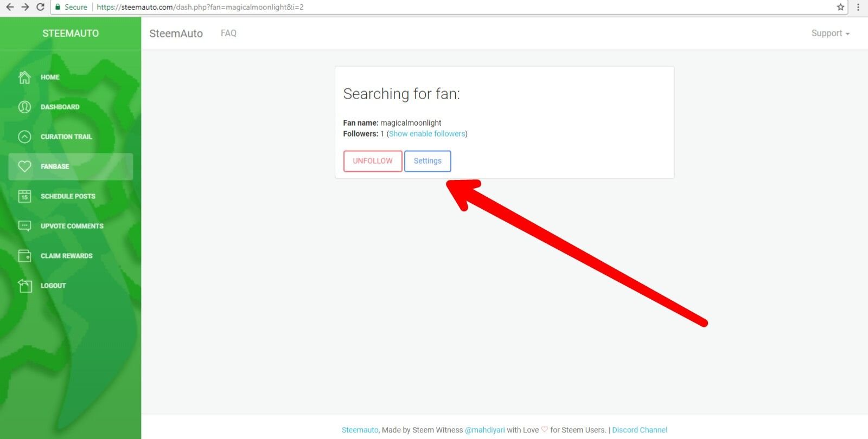Screen dimensions: 868x439
Task: Go back with the browser back arrow
Action: (10, 7)
